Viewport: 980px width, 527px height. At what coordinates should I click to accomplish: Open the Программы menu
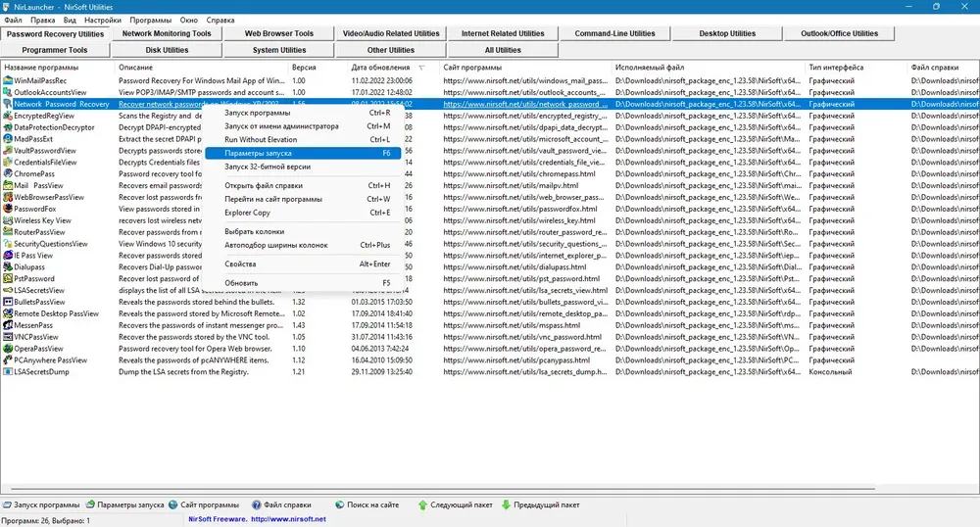[x=151, y=20]
